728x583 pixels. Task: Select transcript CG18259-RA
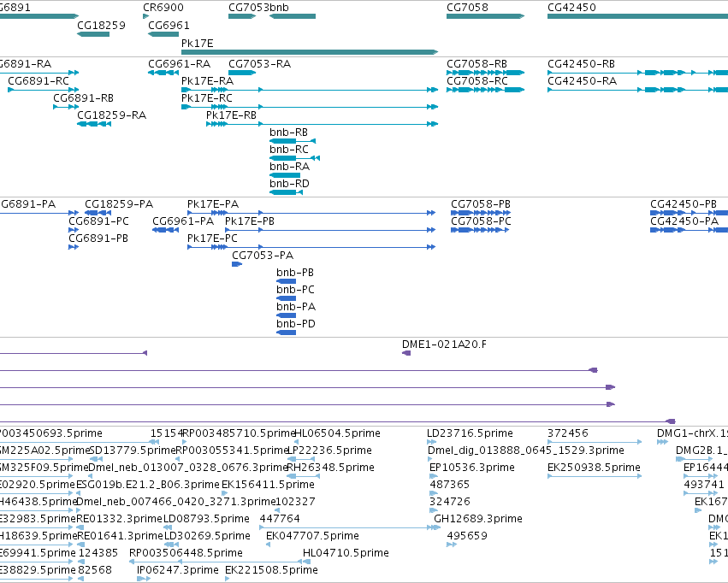[94, 124]
